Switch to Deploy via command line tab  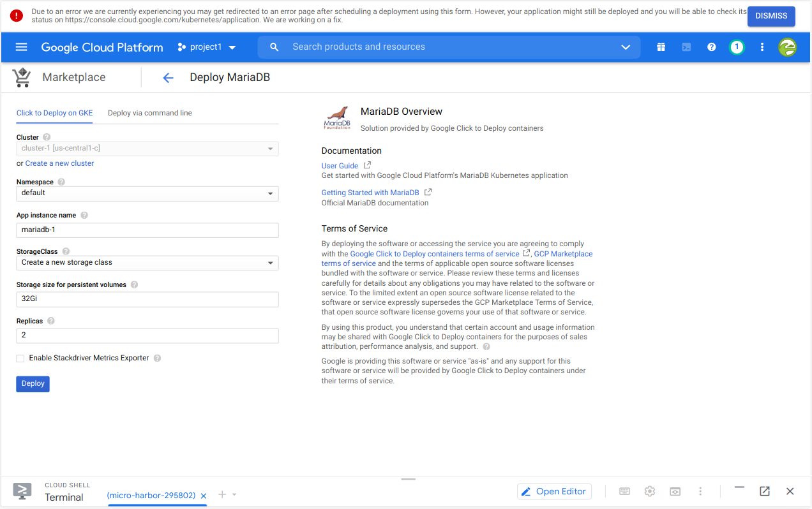(x=150, y=113)
